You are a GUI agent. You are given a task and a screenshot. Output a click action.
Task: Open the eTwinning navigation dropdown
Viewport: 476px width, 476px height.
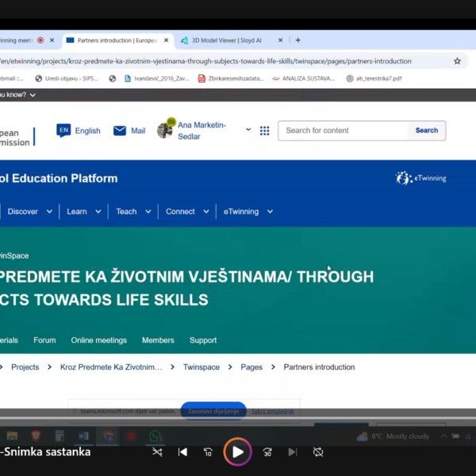point(248,212)
